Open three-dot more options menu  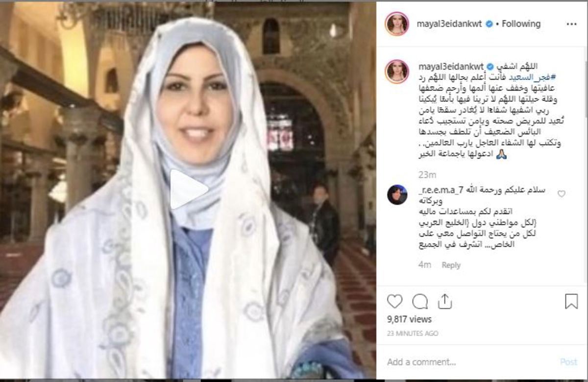pyautogui.click(x=571, y=24)
